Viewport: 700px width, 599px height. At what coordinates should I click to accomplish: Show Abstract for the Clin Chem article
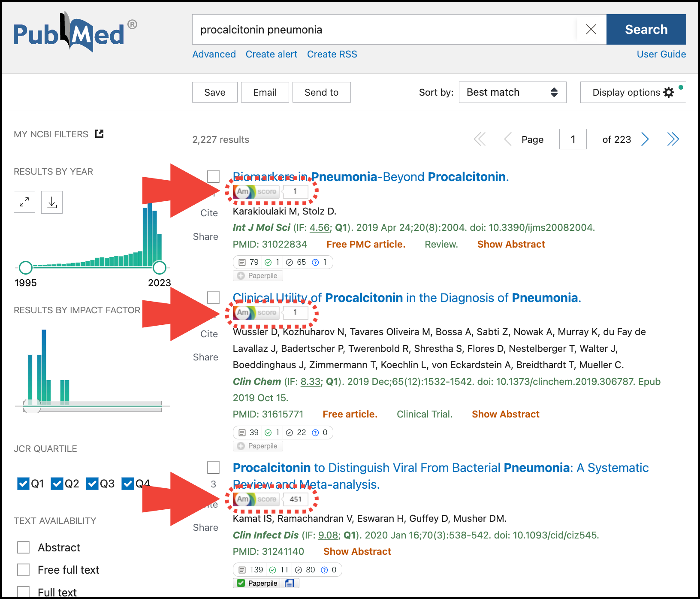point(505,414)
